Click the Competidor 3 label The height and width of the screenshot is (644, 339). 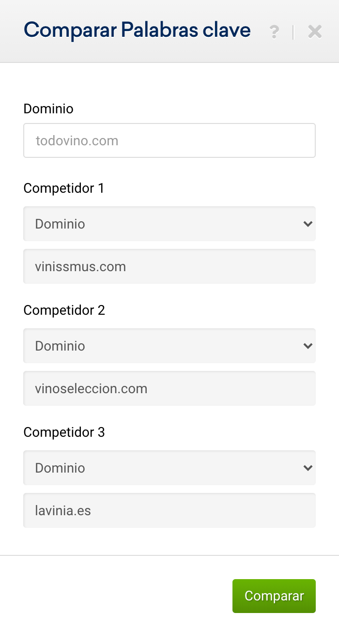[64, 432]
